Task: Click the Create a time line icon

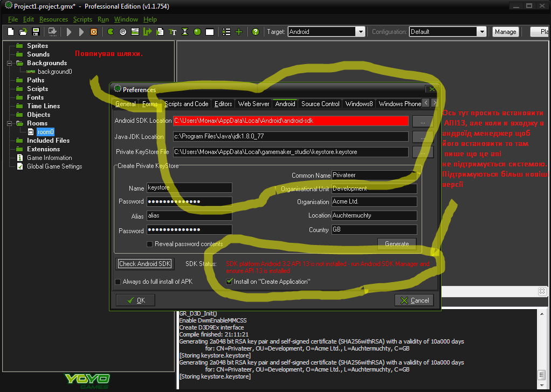Action: 185,32
